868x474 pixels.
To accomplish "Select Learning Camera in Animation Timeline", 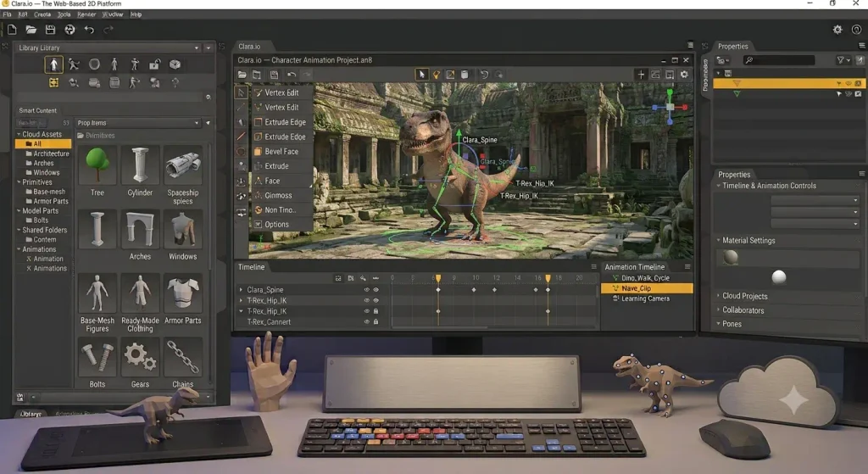I will (x=645, y=298).
